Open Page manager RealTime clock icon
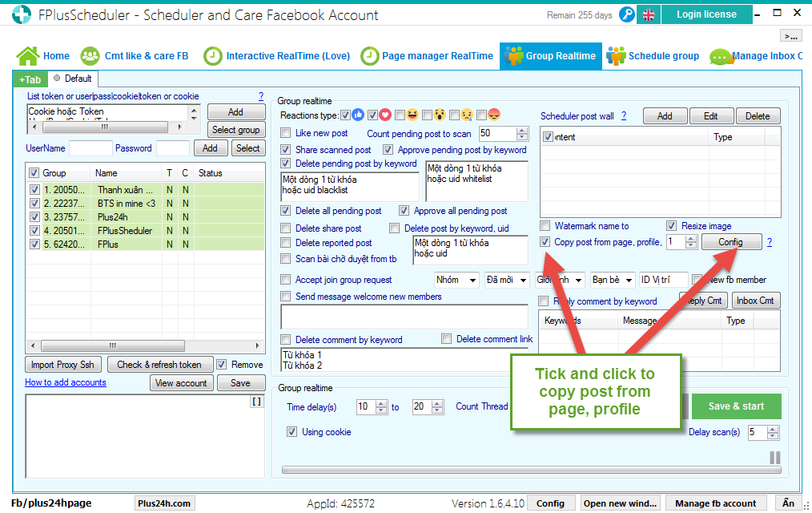812x513 pixels. (x=369, y=56)
